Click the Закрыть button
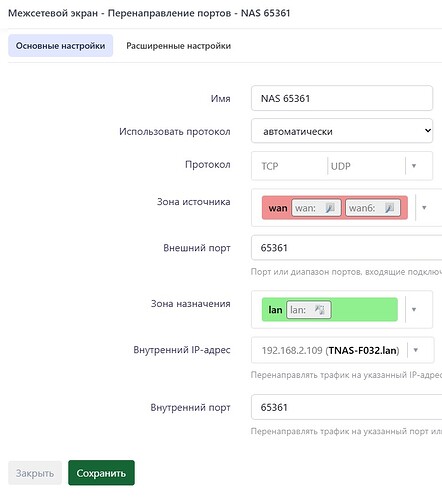 coord(35,473)
